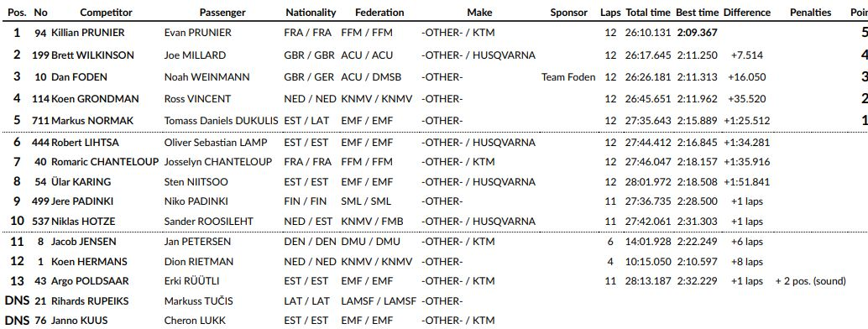Click the best time 2:09.367
This screenshot has width=868, height=329.
[x=697, y=33]
